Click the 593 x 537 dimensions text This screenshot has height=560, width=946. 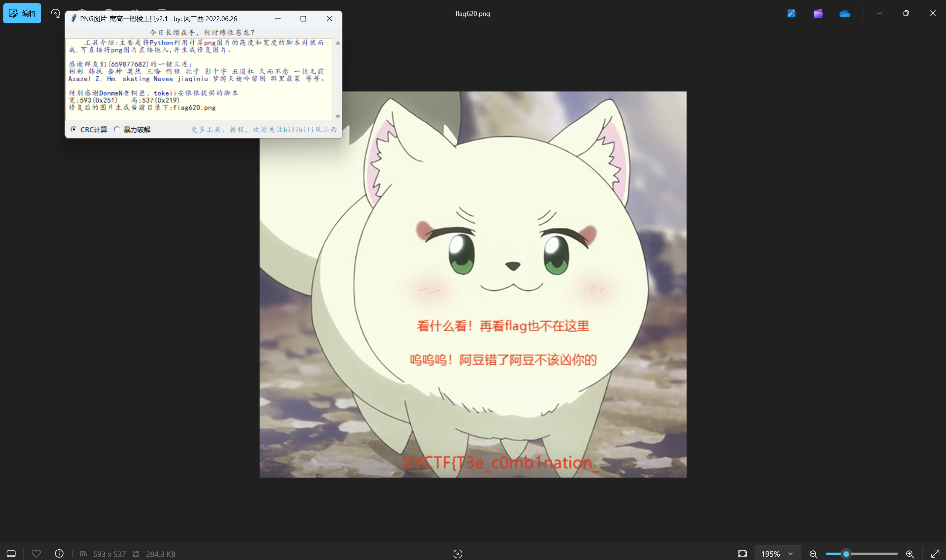click(109, 554)
